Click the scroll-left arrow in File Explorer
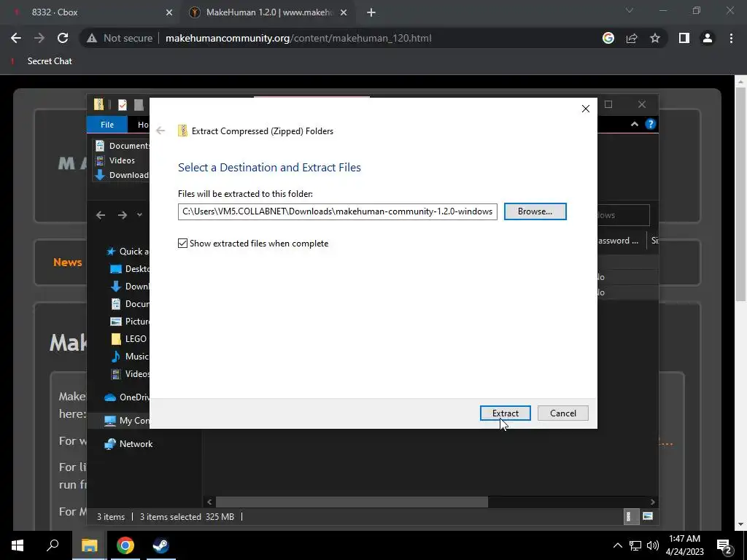Screen dimensions: 747x560 tap(209, 502)
